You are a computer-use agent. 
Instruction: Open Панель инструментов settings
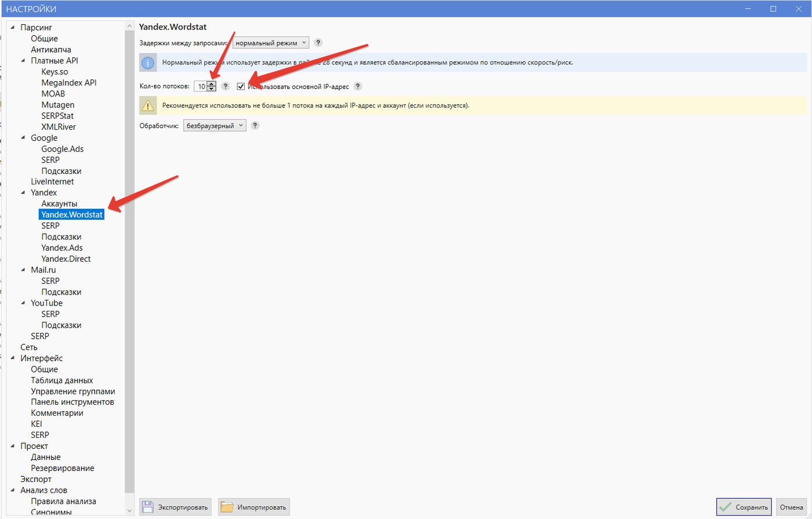click(x=72, y=402)
